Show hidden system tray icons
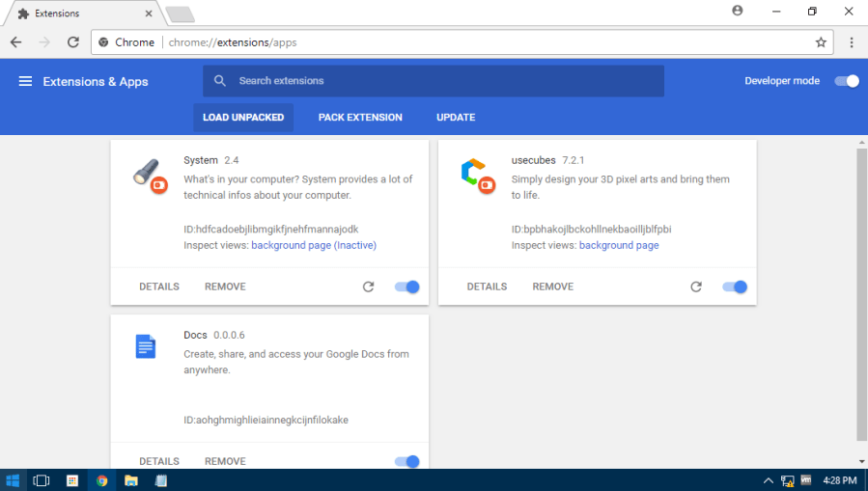The height and width of the screenshot is (491, 868). click(769, 479)
